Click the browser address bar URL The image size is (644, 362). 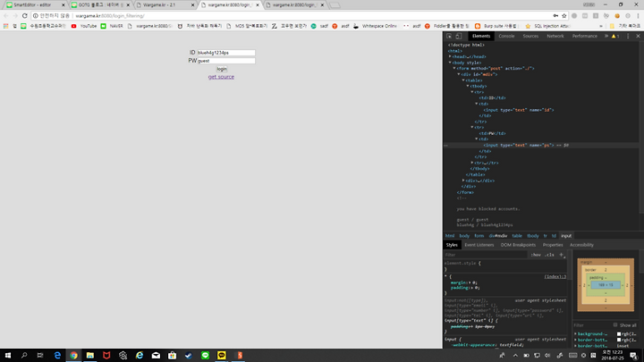point(110,15)
